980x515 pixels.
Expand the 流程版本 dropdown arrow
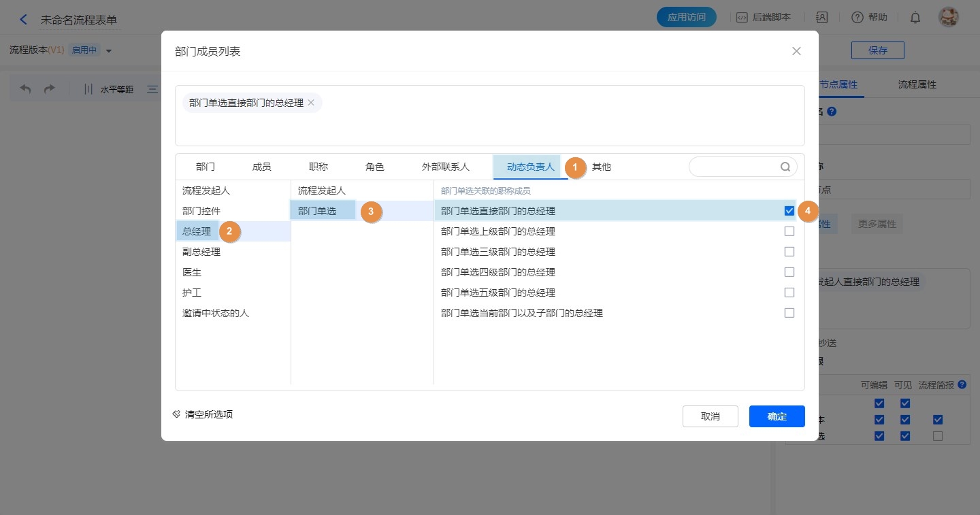click(x=109, y=51)
